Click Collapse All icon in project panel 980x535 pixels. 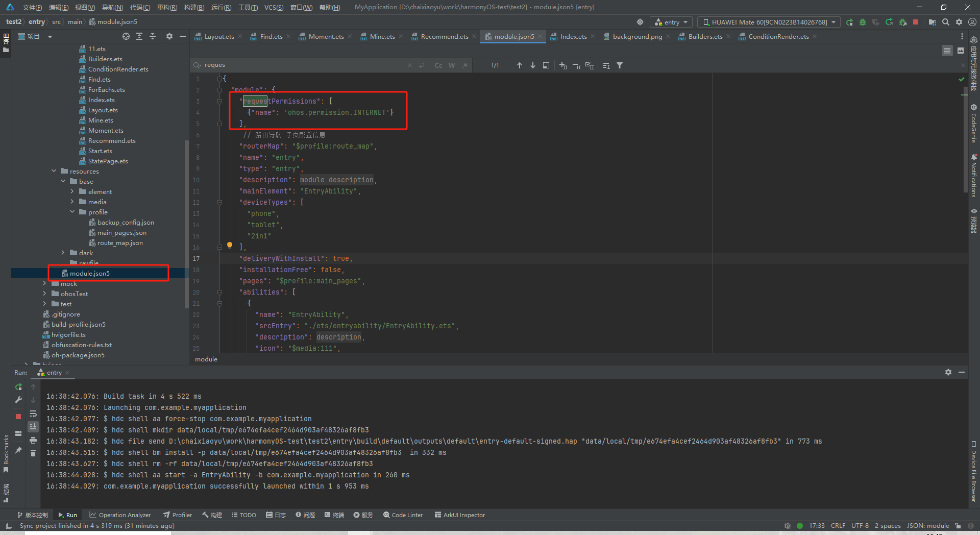153,36
